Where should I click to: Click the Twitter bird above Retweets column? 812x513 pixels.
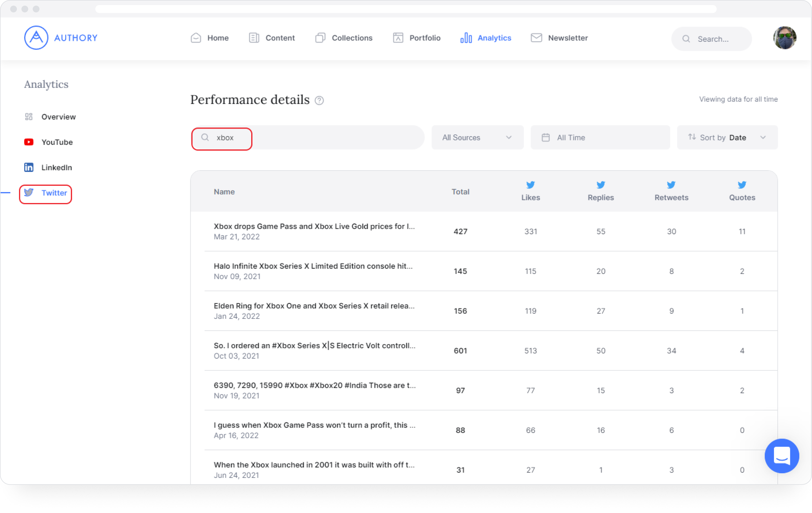pos(671,185)
